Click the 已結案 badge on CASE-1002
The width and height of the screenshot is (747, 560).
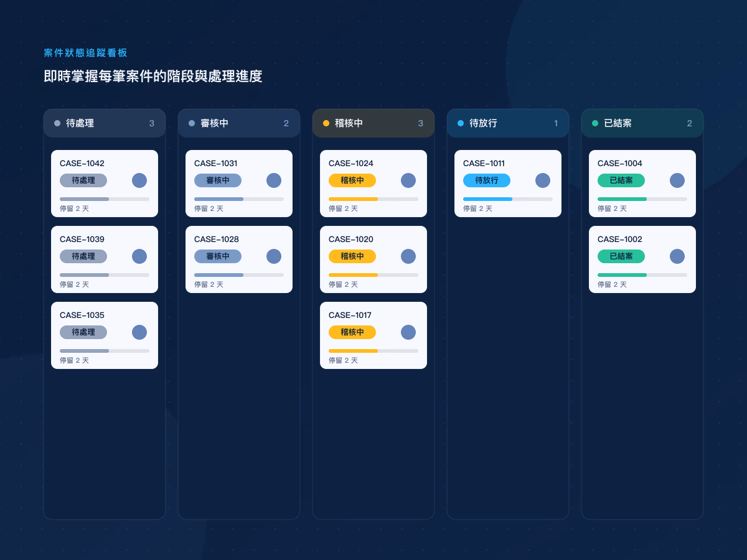621,256
